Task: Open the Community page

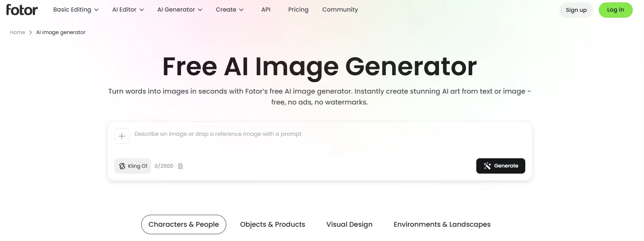Action: (x=340, y=10)
